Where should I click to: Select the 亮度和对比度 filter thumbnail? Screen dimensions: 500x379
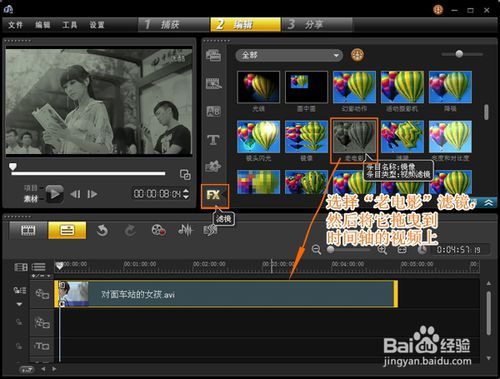(450, 136)
